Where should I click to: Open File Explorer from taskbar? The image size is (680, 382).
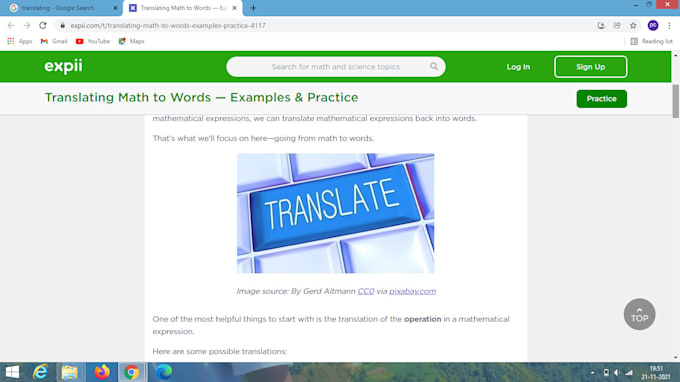coord(69,372)
